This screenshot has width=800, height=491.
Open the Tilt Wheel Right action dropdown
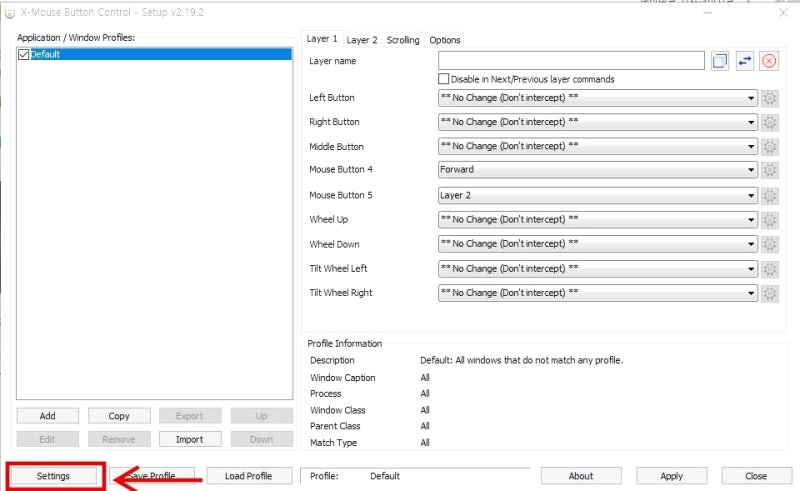tap(597, 293)
